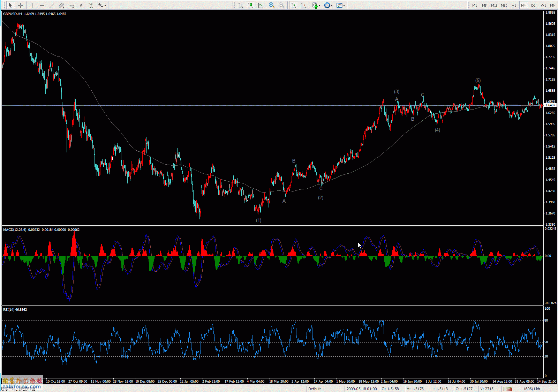
Task: Select the Elliott wave label (5)
Action: (478, 81)
